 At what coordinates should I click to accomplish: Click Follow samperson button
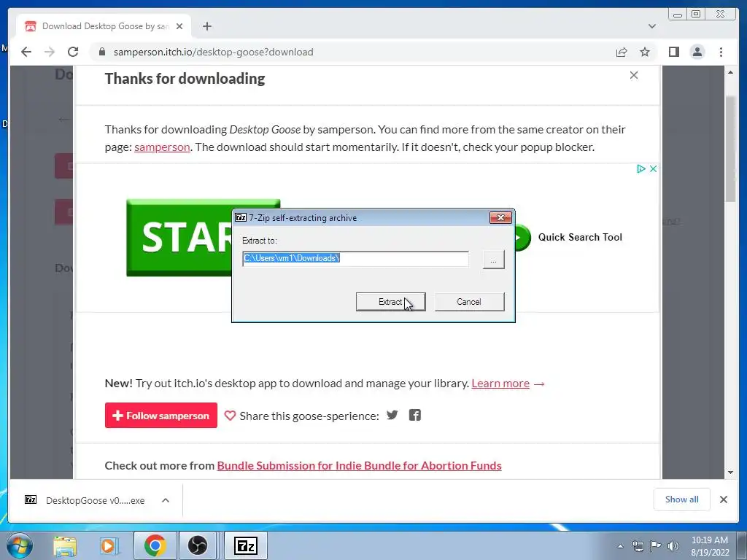tap(161, 415)
